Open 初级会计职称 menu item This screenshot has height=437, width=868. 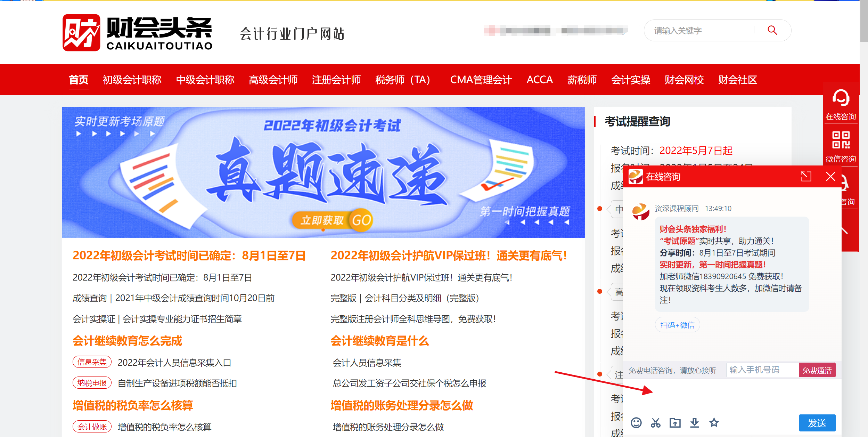[x=132, y=80]
